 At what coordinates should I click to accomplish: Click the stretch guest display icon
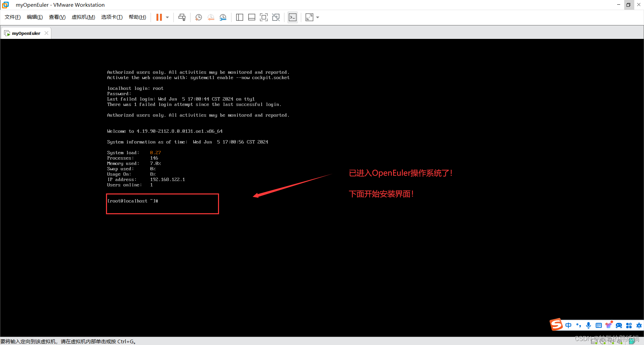[309, 17]
